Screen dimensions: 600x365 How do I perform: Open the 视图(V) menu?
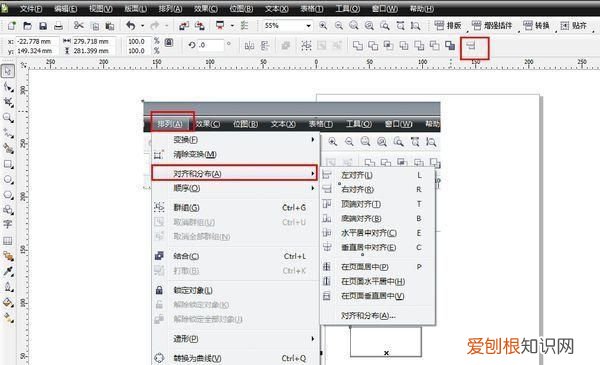point(101,8)
